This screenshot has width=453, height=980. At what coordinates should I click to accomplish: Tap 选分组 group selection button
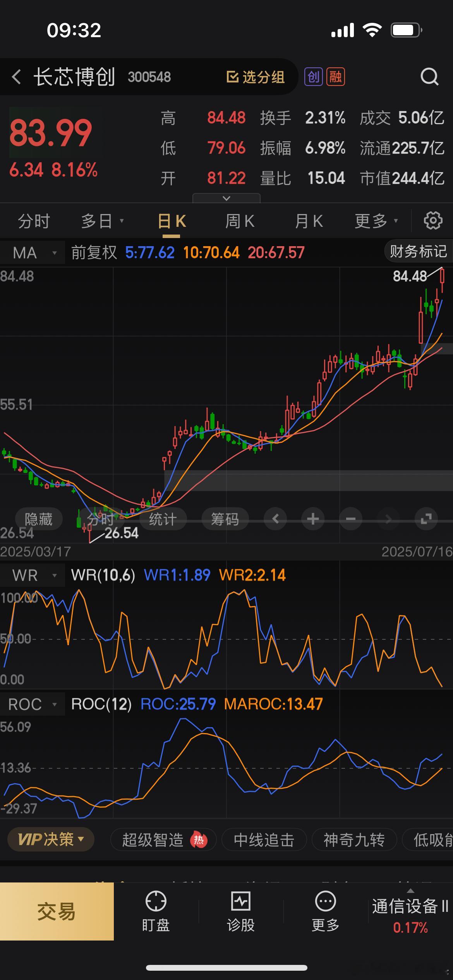255,77
